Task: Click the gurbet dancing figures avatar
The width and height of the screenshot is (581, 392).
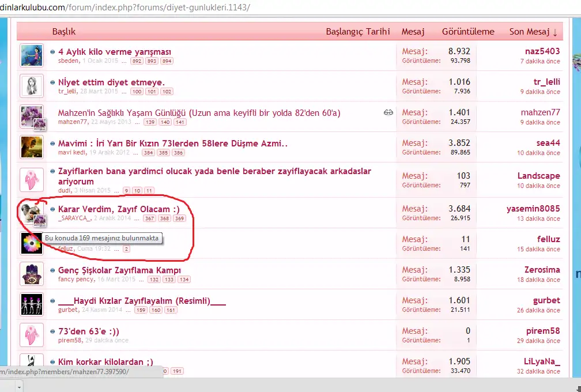Action: tap(32, 304)
